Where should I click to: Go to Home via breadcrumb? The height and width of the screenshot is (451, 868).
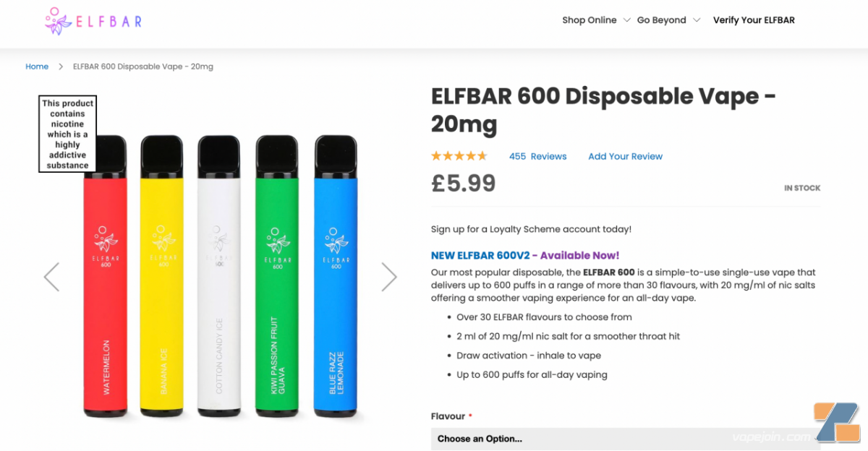pos(37,66)
